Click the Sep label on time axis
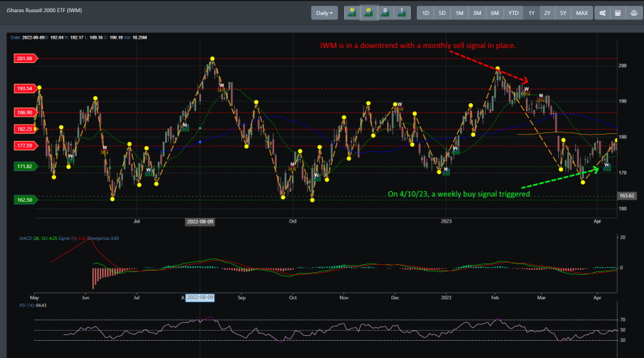The height and width of the screenshot is (358, 644). tap(242, 298)
